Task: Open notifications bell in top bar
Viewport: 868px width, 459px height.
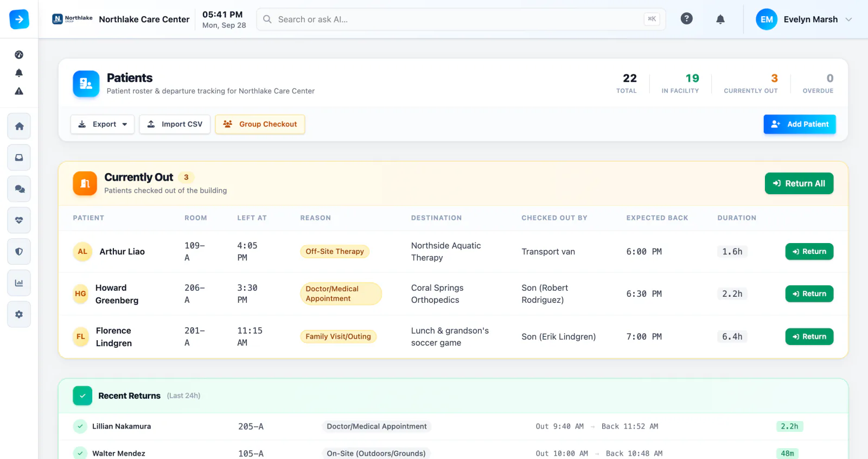Action: 720,19
